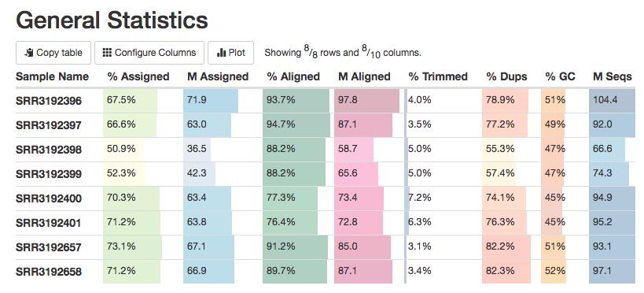
Task: Click the grid icon in Configure Columns
Action: 107,53
